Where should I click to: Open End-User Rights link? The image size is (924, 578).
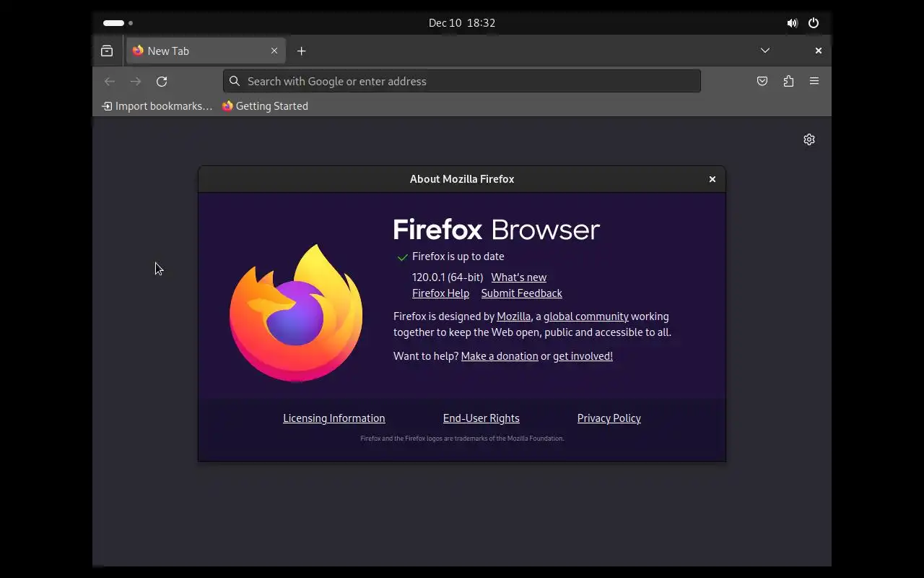(x=481, y=418)
